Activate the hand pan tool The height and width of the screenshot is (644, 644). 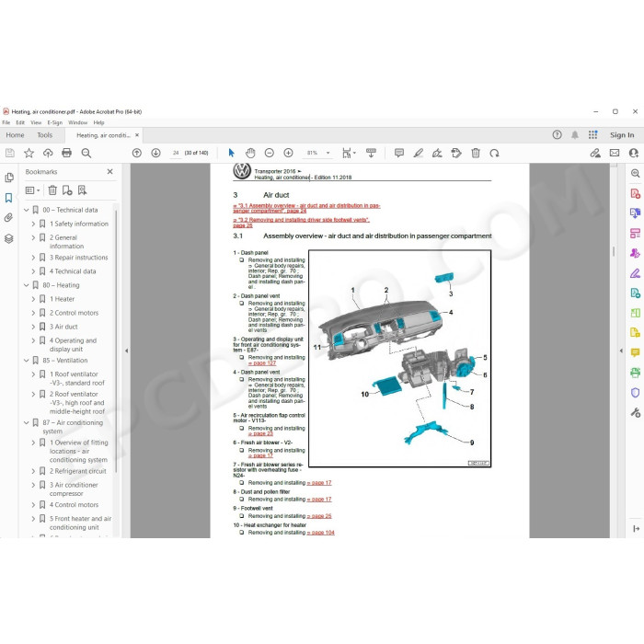(250, 154)
